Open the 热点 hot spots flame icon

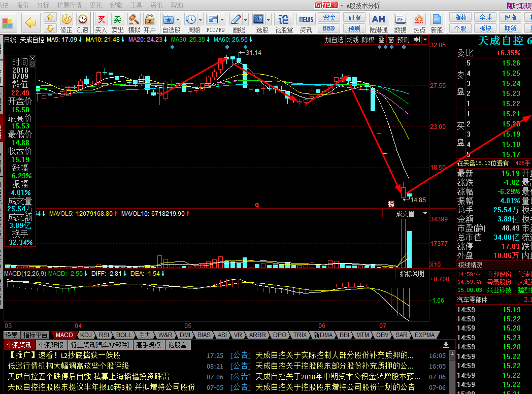click(419, 23)
